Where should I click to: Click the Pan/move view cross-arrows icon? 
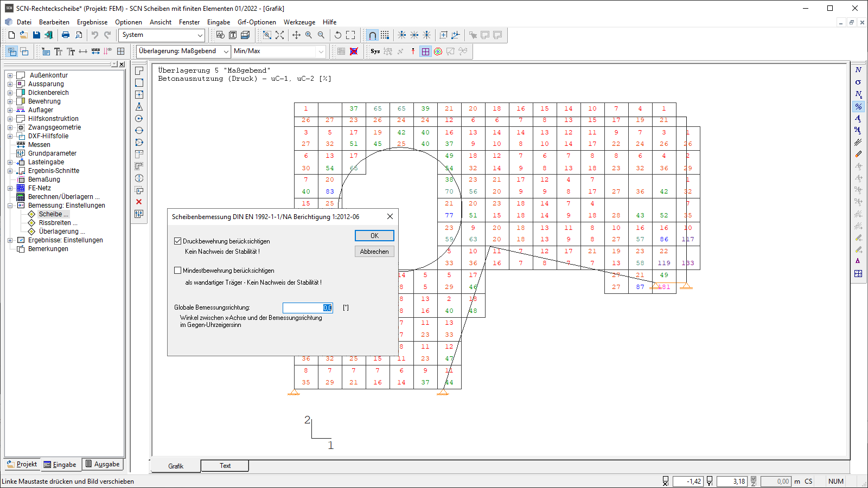click(x=296, y=35)
